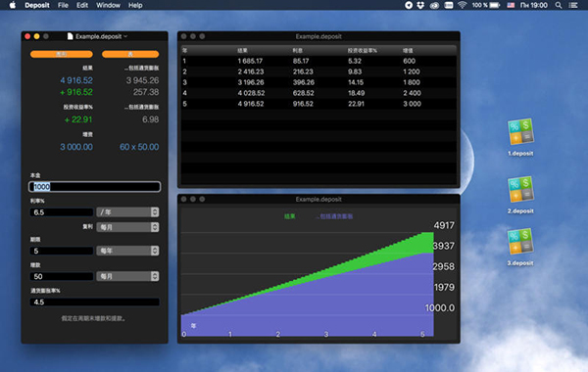Open the term unit dropdown next to 5
Screen dimensions: 588x372
127,251
